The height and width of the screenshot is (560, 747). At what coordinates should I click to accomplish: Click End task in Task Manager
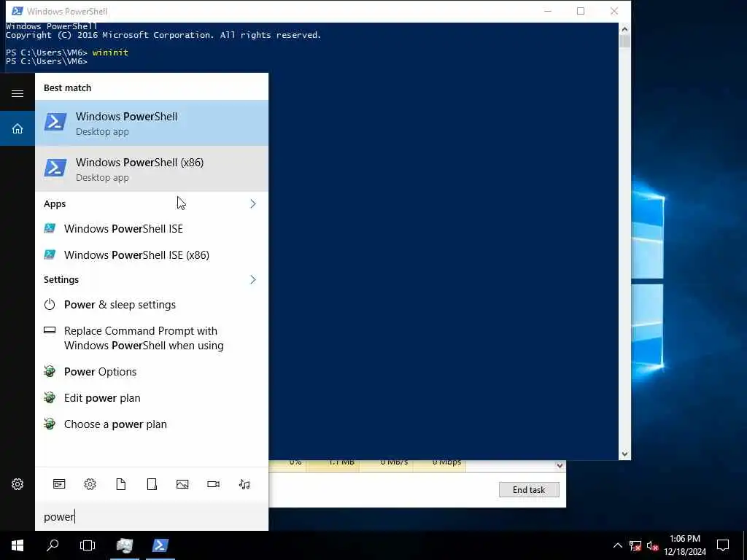(529, 489)
